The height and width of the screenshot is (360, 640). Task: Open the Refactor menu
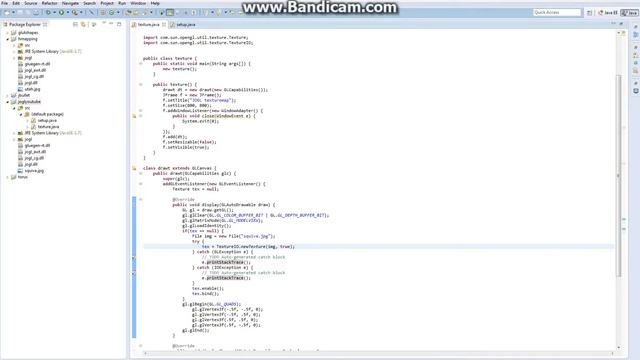click(x=49, y=3)
